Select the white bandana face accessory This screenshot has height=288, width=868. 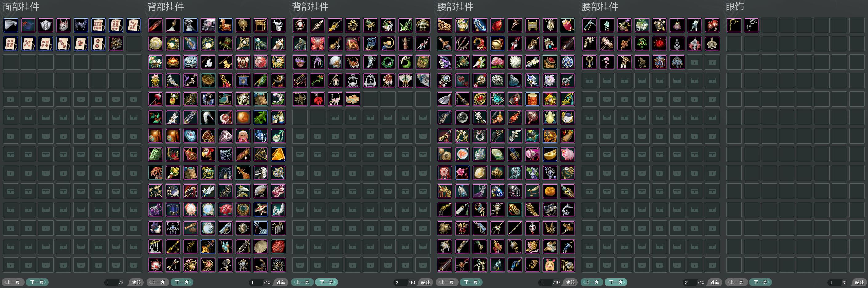click(x=11, y=25)
